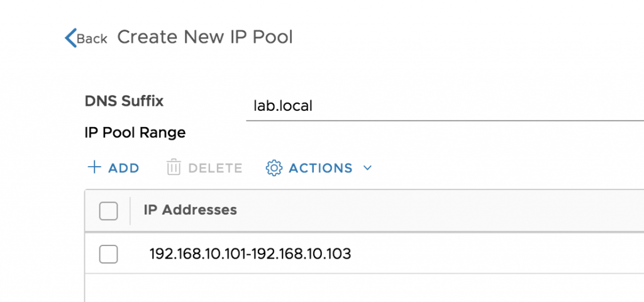Check the 192.168.10.101-192.168.10.103 row checkbox
The image size is (644, 302).
(108, 254)
